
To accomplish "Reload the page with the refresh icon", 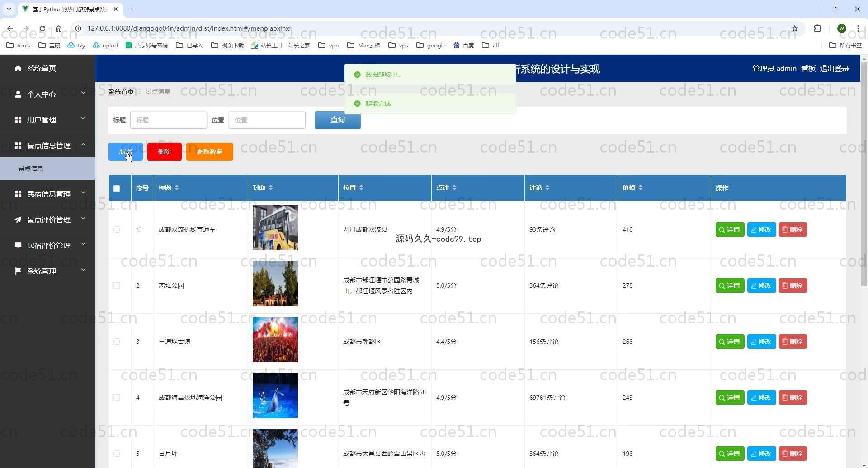I will 42,28.
